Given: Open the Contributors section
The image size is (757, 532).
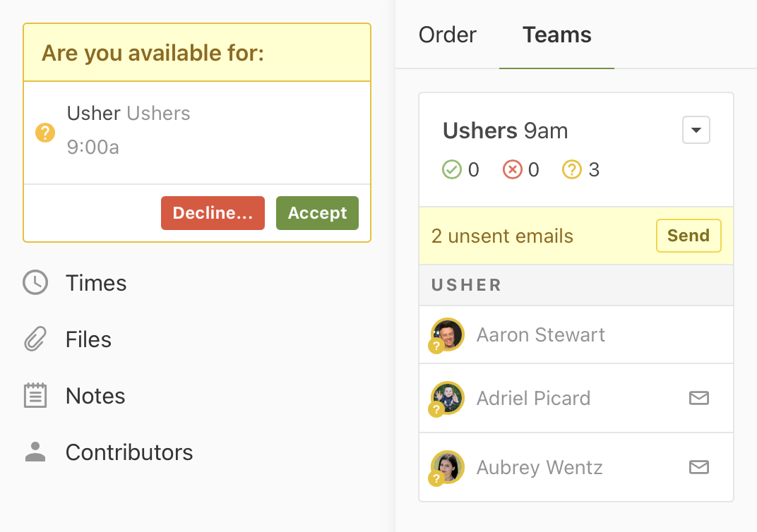Looking at the screenshot, I should pyautogui.click(x=129, y=452).
